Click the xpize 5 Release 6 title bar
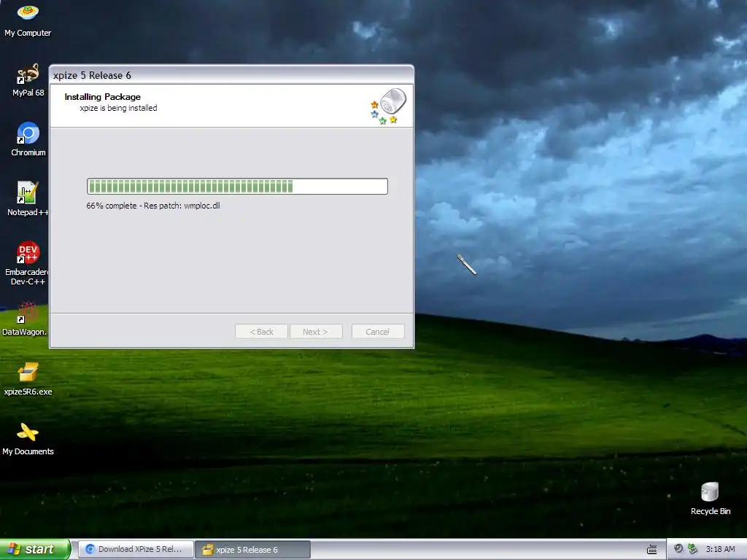 point(231,75)
